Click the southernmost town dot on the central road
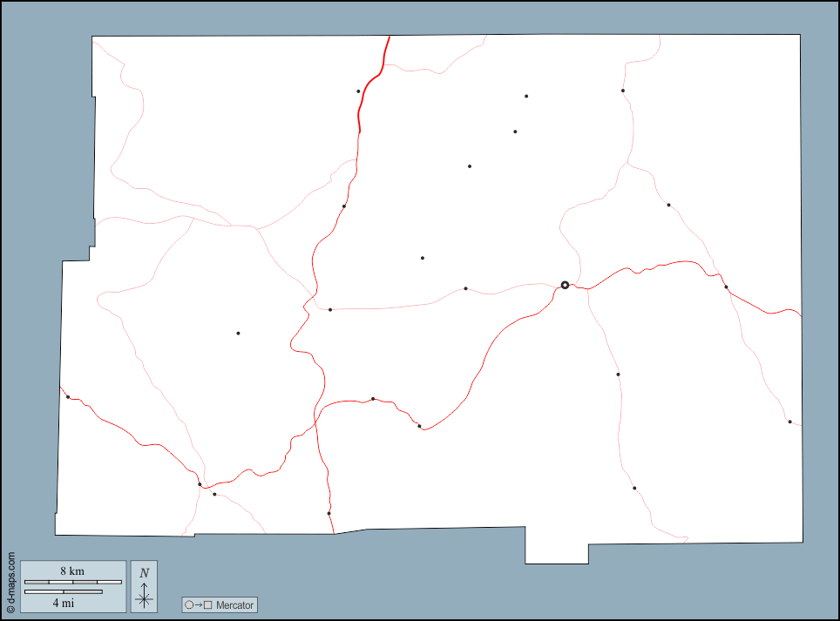 (329, 513)
